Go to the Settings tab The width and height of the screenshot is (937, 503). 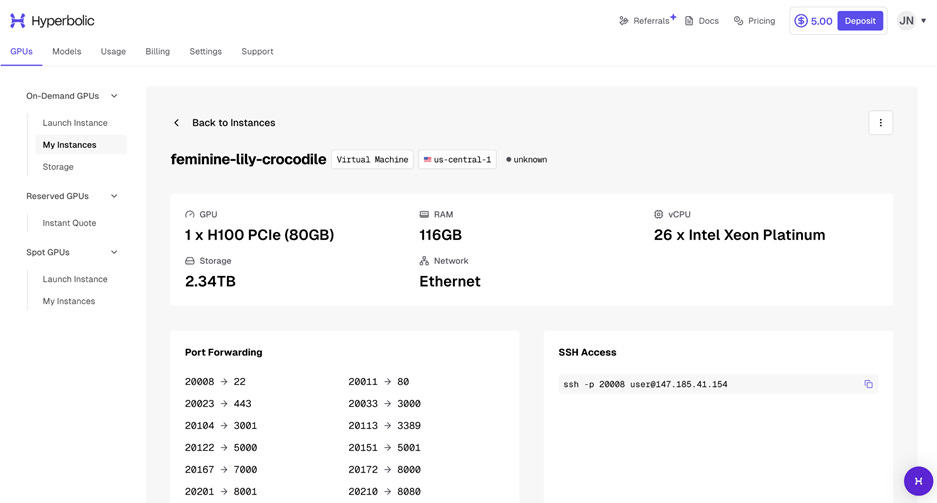click(206, 51)
